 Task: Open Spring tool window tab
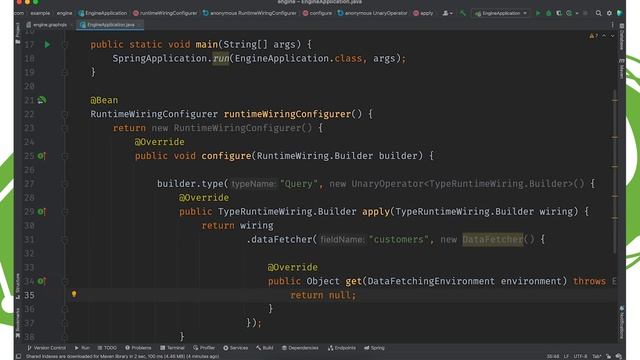[x=374, y=348]
